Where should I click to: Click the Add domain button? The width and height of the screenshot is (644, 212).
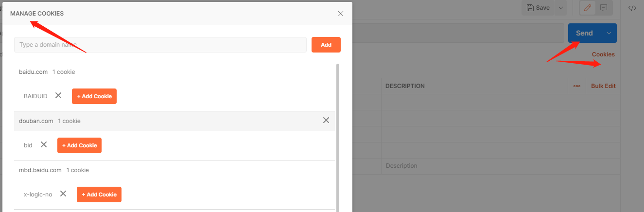326,45
